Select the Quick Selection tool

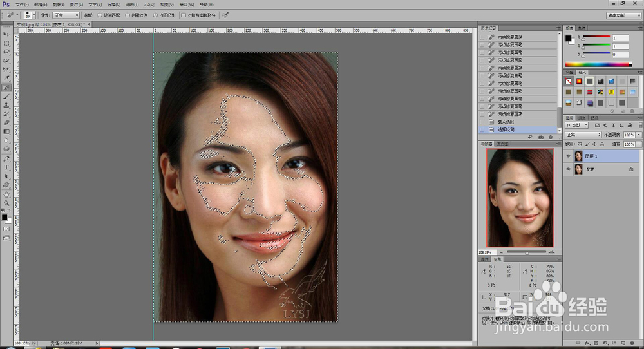coord(6,61)
